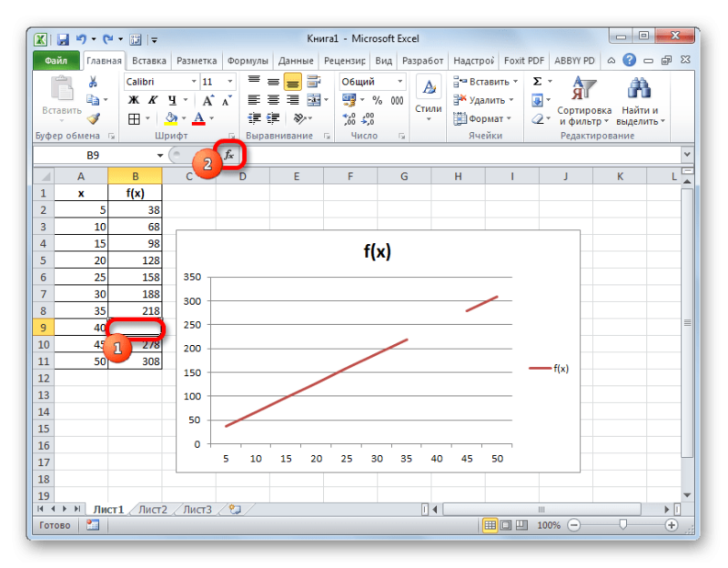
Task: Open Excel help question mark
Action: coord(630,60)
